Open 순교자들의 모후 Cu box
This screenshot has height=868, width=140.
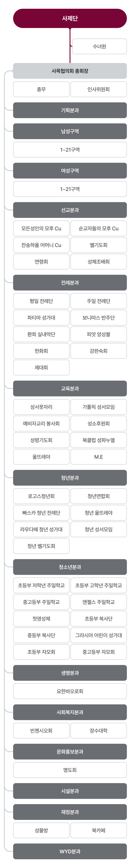pos(98,228)
